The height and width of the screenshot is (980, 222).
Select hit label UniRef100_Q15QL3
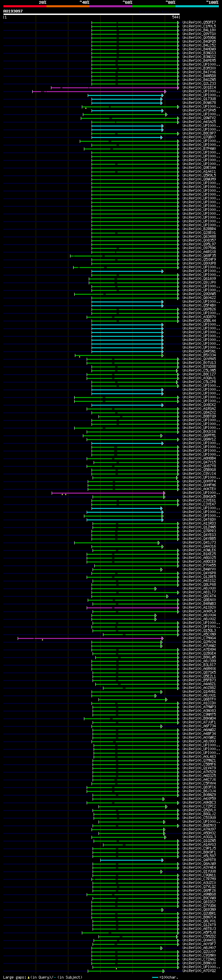coord(199,630)
